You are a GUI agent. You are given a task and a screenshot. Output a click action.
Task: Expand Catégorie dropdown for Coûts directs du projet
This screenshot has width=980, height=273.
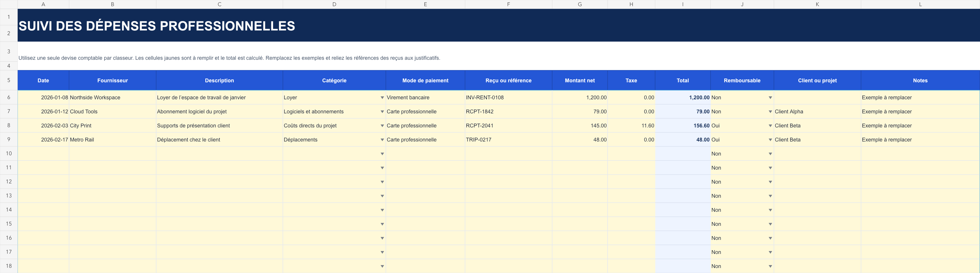coord(382,126)
